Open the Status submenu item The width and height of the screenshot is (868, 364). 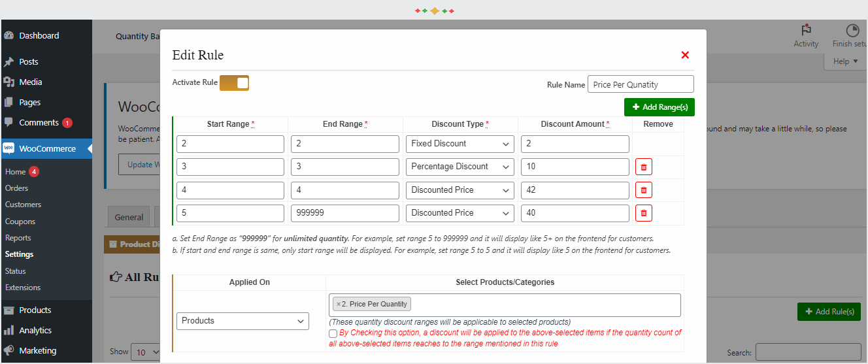coord(16,271)
